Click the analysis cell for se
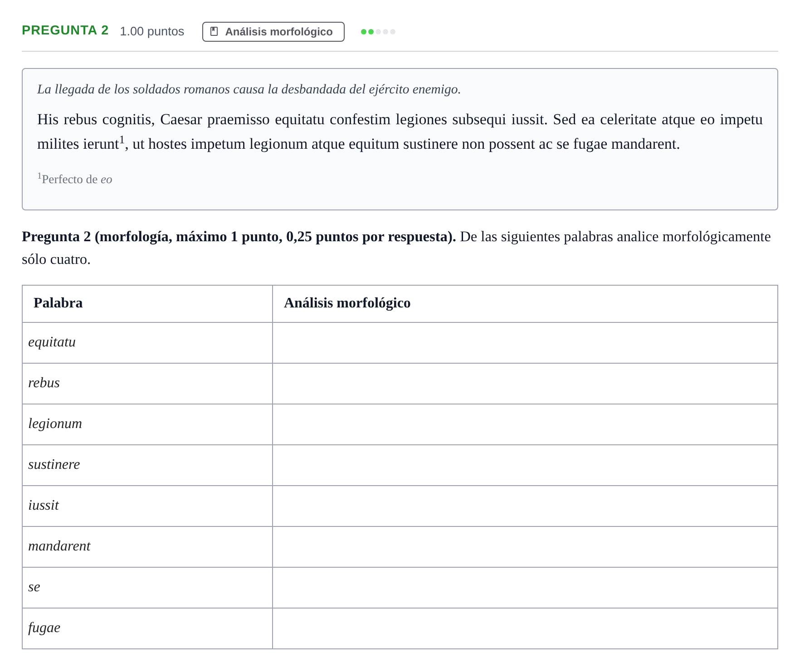This screenshot has height=672, width=800. coord(525,588)
